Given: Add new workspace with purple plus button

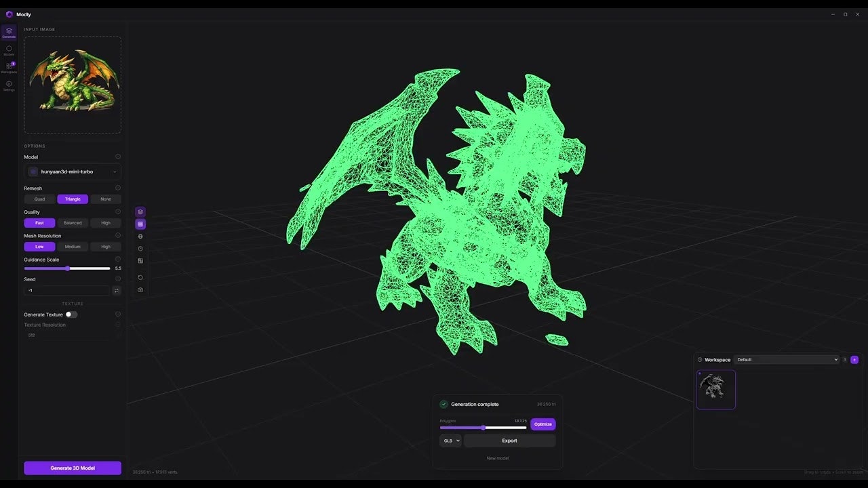Looking at the screenshot, I should (x=854, y=360).
